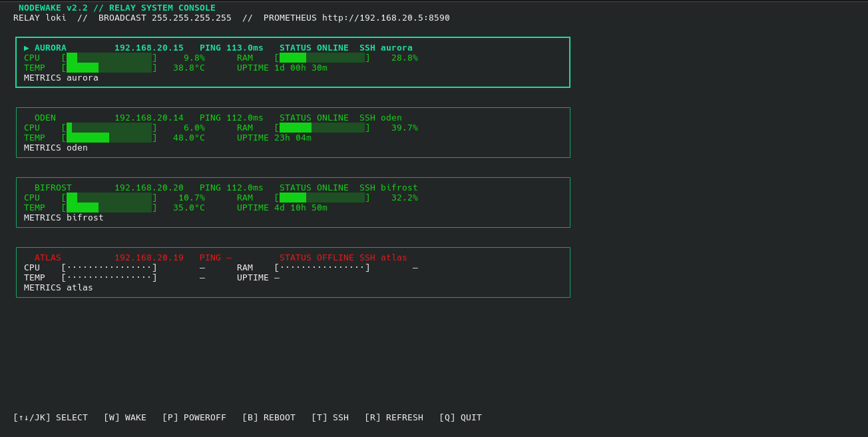Click the 48.0°C temperature value
868x437 pixels.
tap(189, 138)
